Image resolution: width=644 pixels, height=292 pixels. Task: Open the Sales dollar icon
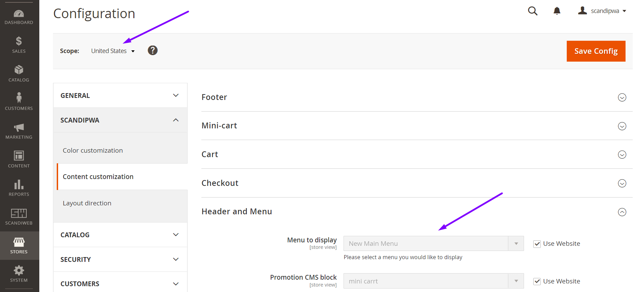pos(19,41)
